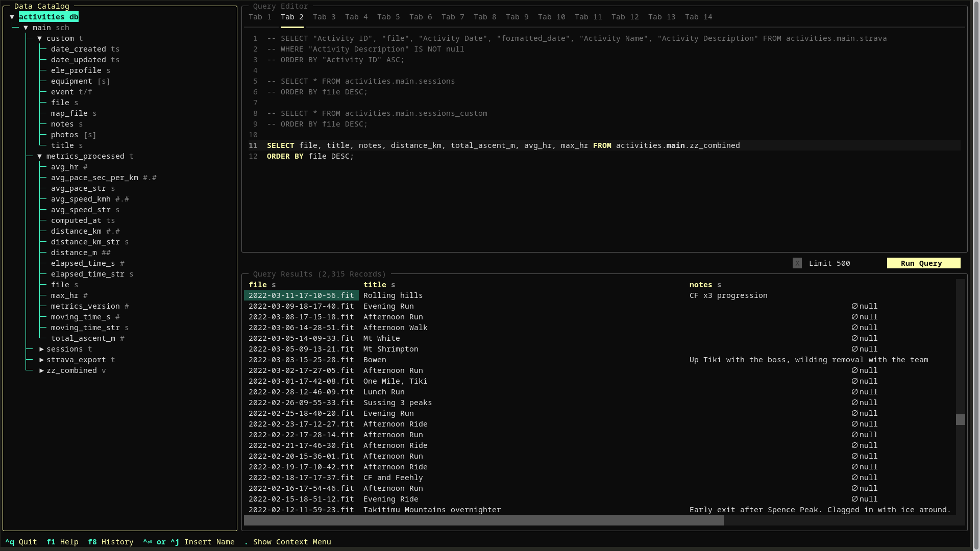Open Help from the footer
Viewport: 980px width, 551px height.
62,542
